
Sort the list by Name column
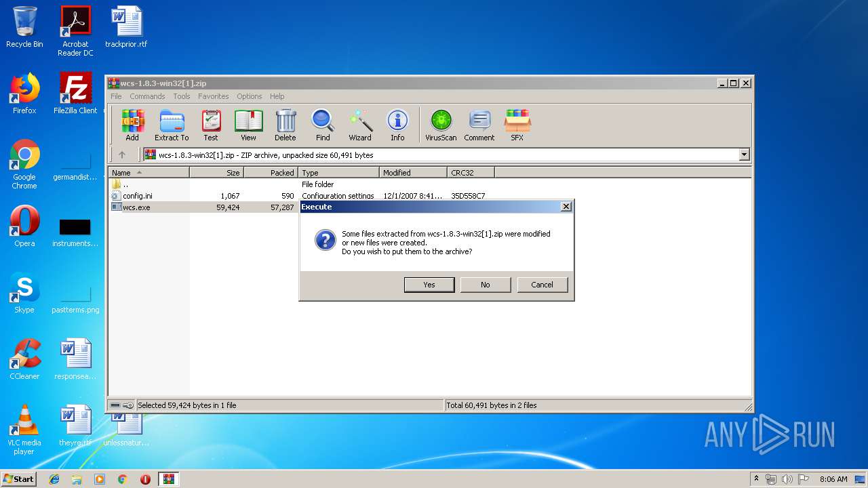pyautogui.click(x=149, y=173)
